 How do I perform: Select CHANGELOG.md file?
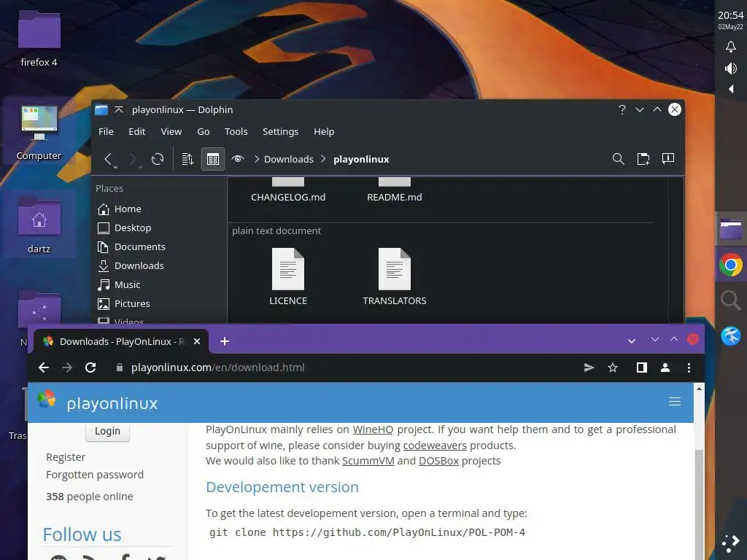point(288,197)
